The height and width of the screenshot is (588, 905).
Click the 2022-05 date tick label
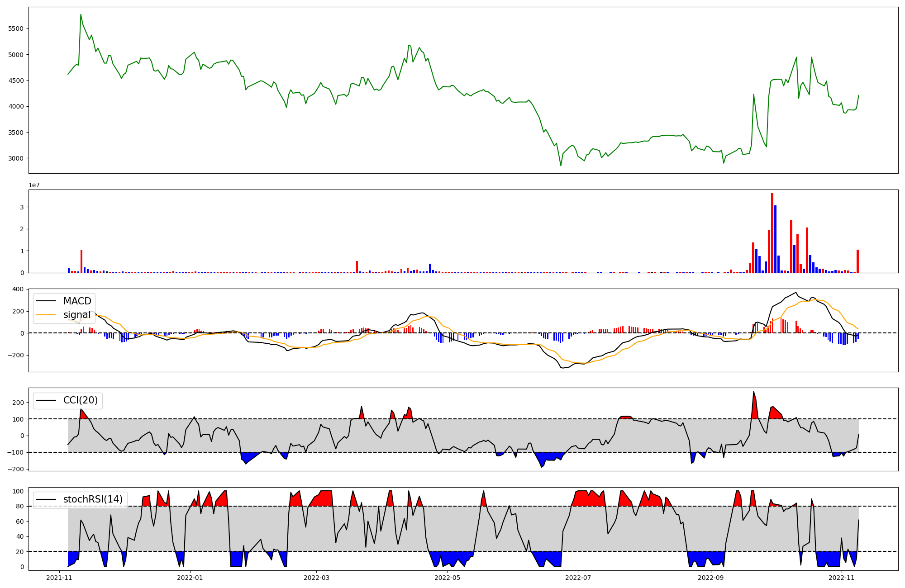447,578
